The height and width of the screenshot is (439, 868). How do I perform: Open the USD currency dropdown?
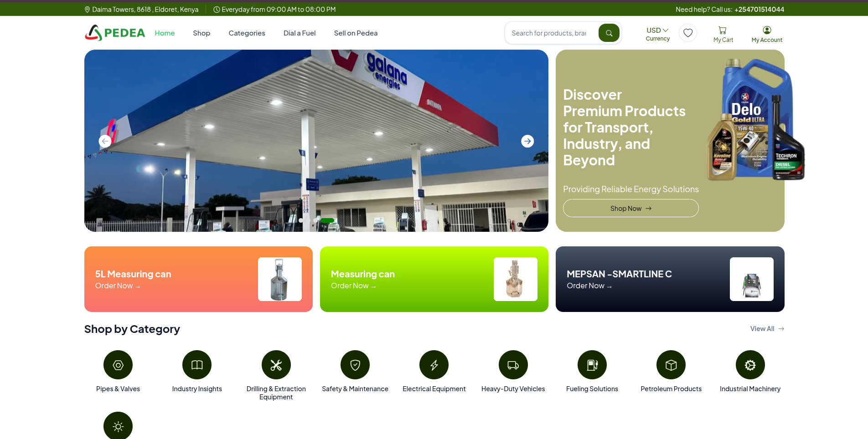pyautogui.click(x=656, y=30)
